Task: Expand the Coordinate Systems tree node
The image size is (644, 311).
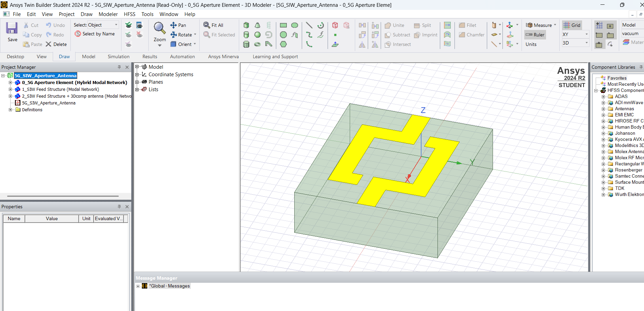Action: tap(137, 75)
